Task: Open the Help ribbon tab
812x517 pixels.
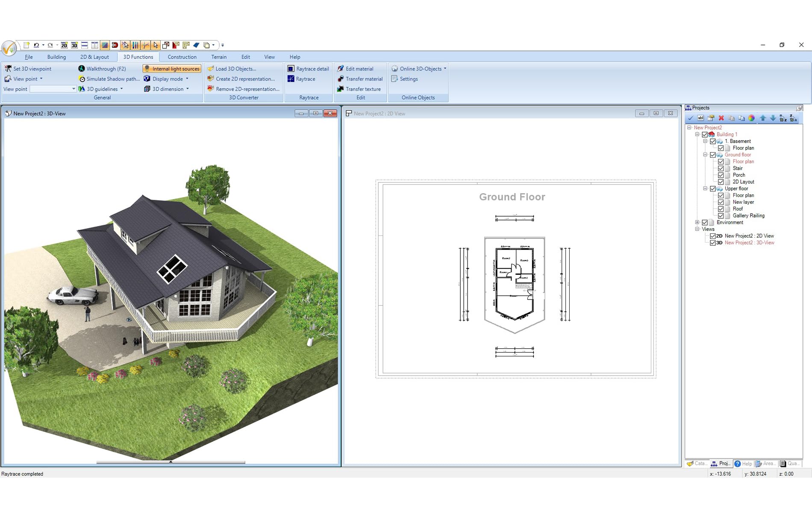Action: tap(295, 57)
